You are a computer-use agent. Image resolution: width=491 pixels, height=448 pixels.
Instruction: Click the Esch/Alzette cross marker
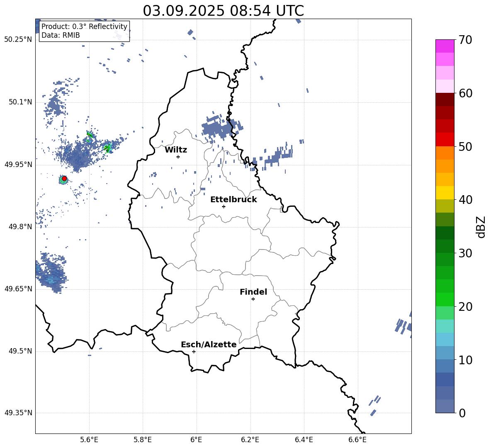194,351
